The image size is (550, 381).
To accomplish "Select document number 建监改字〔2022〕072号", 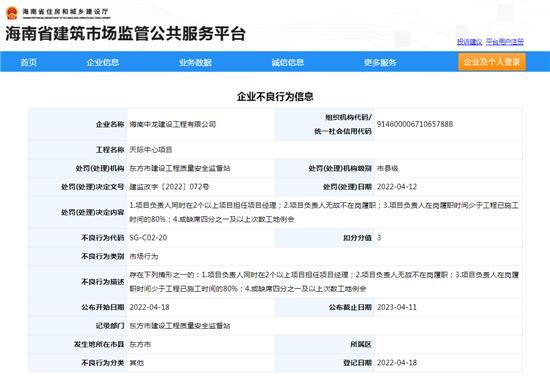I will [169, 187].
